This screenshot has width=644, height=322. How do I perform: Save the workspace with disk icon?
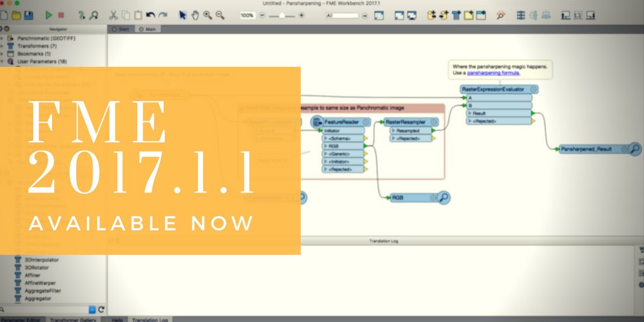point(28,16)
